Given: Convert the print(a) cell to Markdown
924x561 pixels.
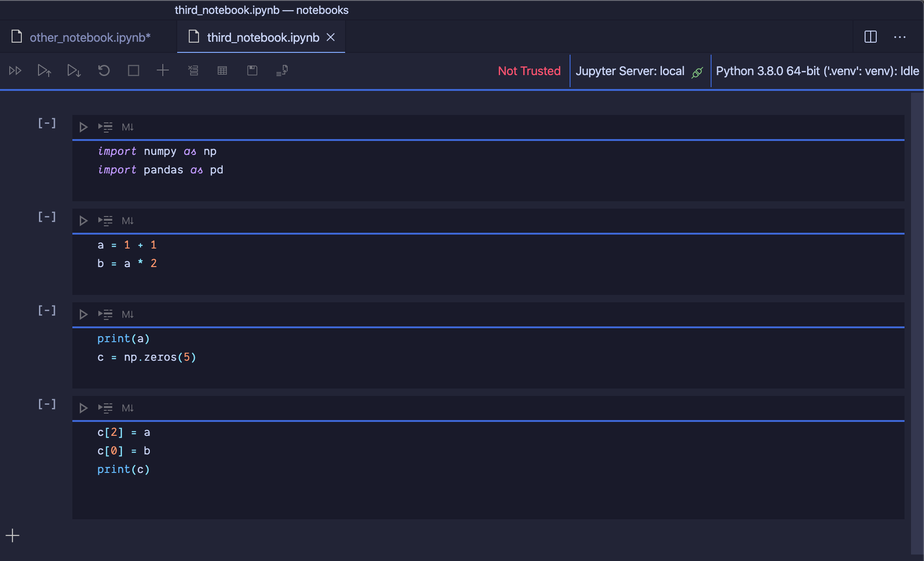Looking at the screenshot, I should coord(128,314).
